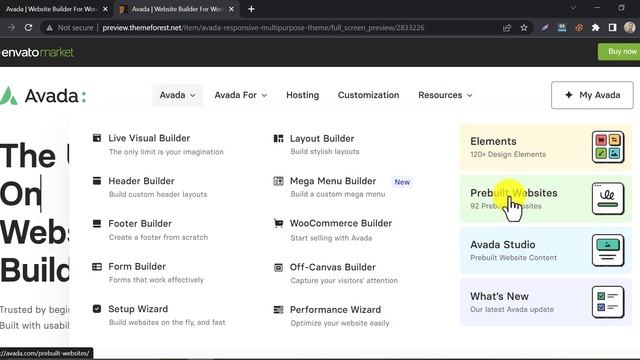Click the Avada logo

click(43, 96)
